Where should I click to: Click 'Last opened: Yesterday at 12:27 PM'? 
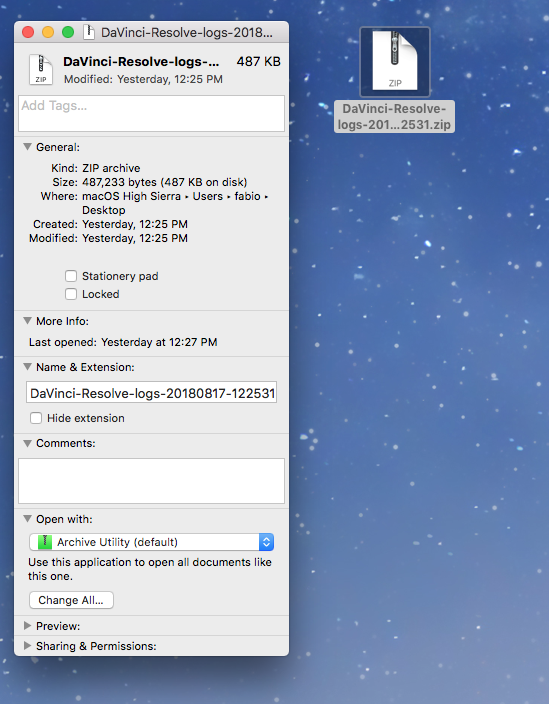pyautogui.click(x=123, y=342)
